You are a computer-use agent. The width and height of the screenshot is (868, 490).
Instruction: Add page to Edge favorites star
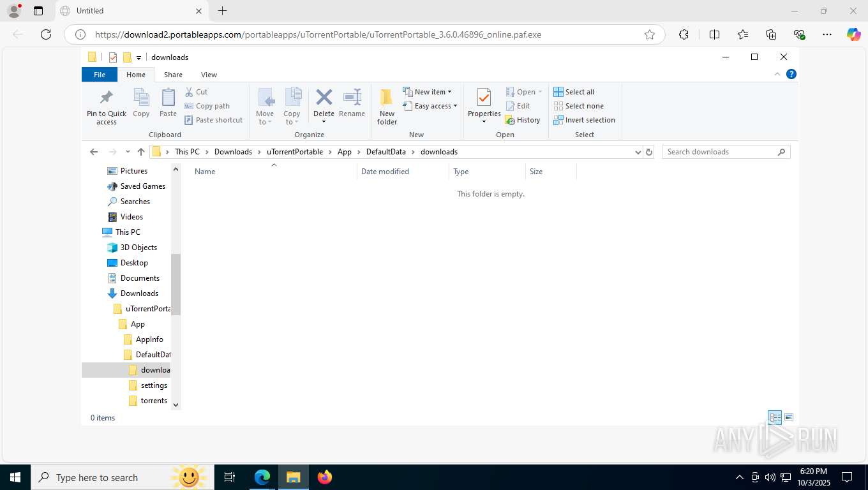[650, 34]
